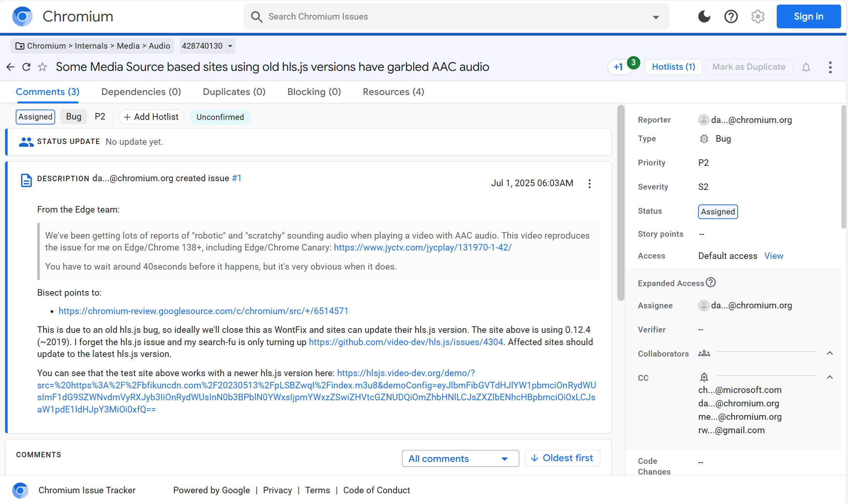Sort comments with Oldest first

563,458
